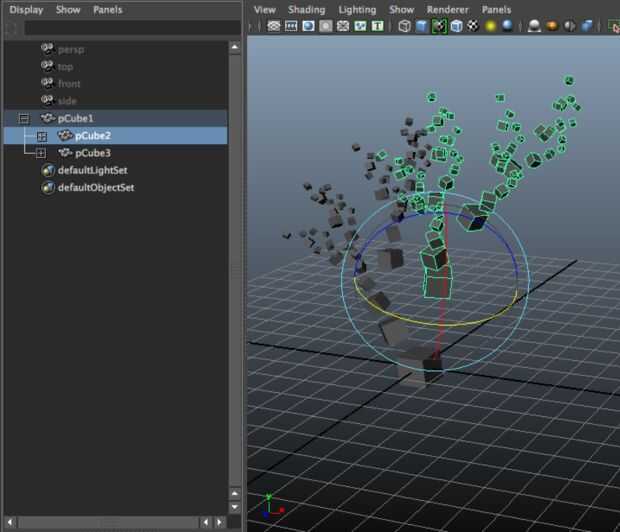Click the top camera icon in Outliner
Image resolution: width=620 pixels, height=532 pixels.
pyautogui.click(x=47, y=66)
